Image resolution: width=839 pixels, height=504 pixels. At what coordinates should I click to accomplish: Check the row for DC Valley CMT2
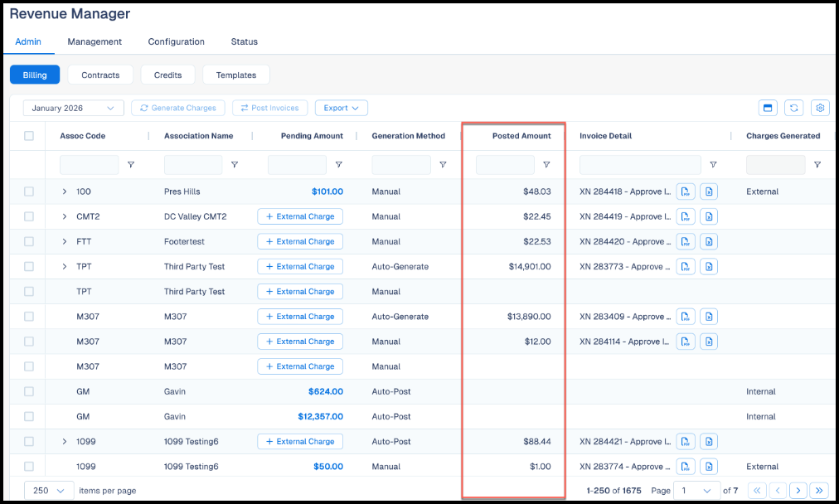point(29,216)
